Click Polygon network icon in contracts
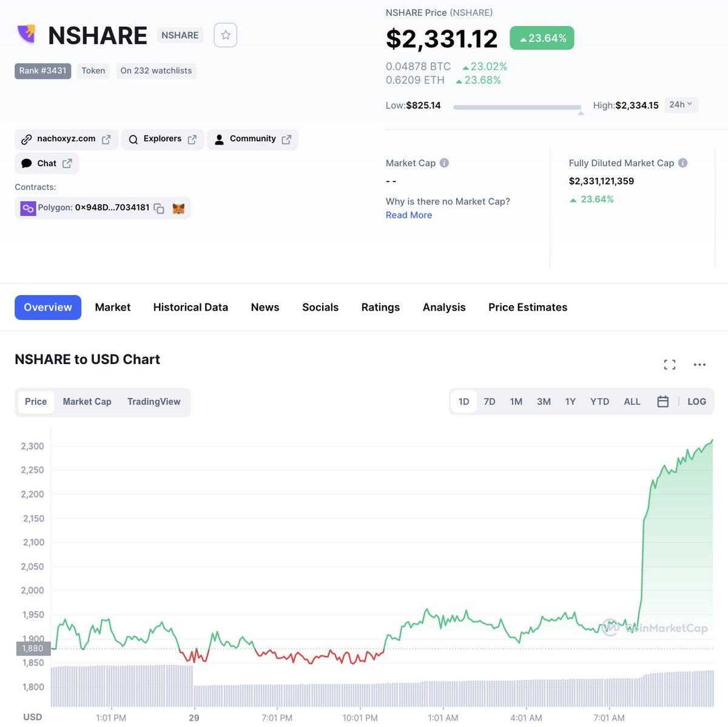This screenshot has width=728, height=727. pos(28,208)
